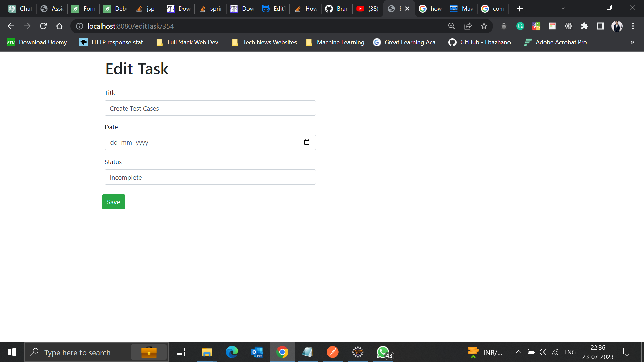Open the page share options
Viewport: 644px width, 362px height.
pos(468,26)
